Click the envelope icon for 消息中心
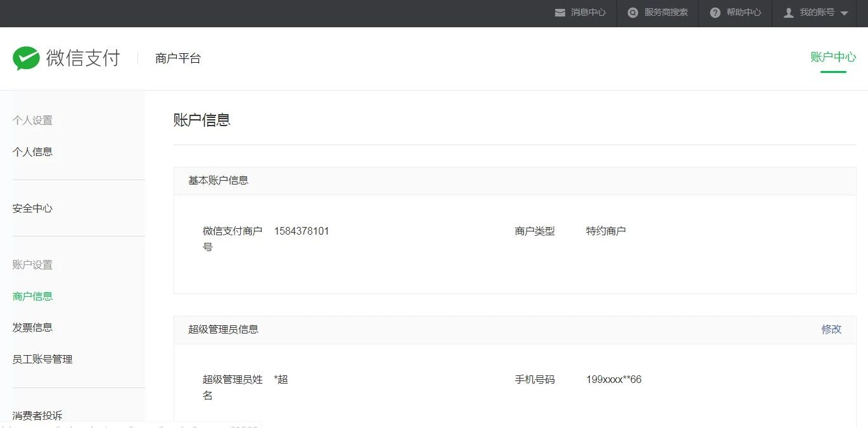 point(560,13)
